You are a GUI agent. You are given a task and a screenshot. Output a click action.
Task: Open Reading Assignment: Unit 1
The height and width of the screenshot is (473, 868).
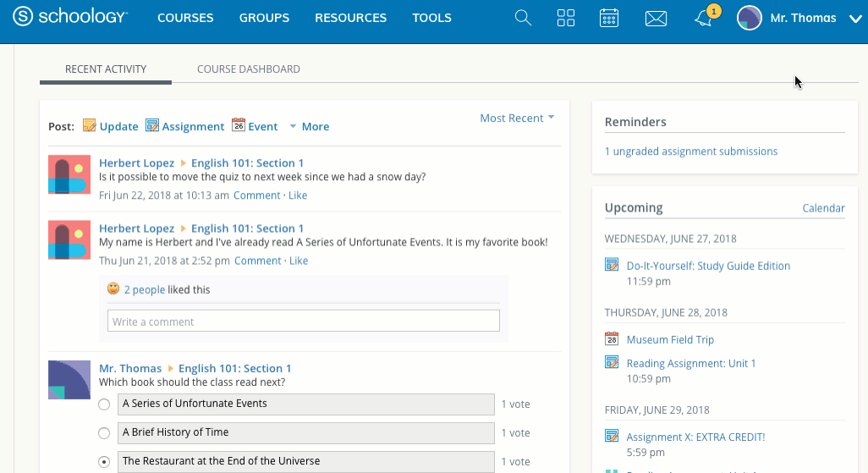pos(691,363)
